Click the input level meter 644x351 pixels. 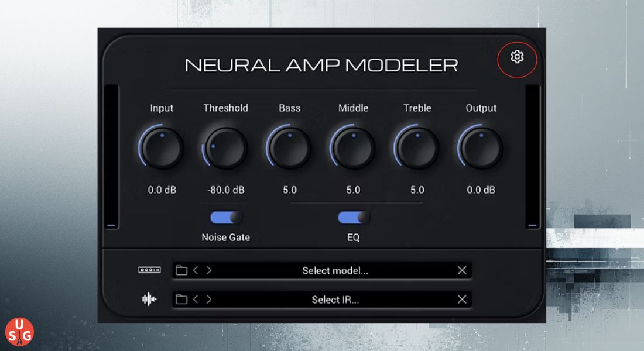click(111, 157)
